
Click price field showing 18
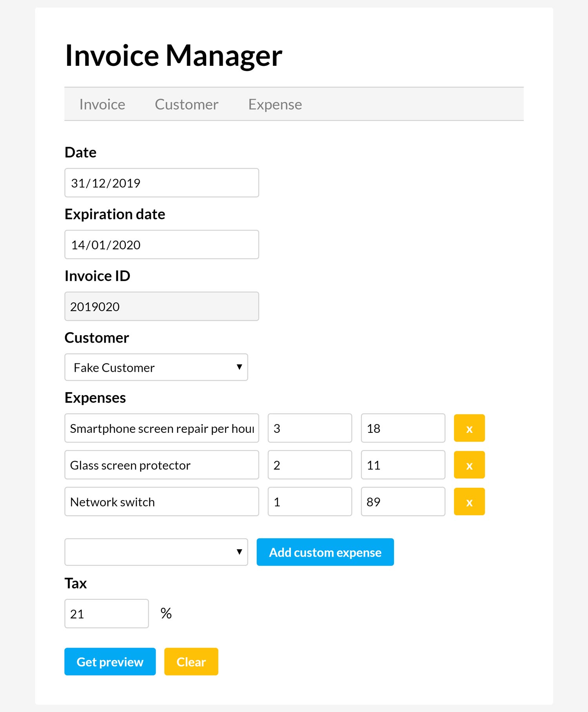point(403,428)
